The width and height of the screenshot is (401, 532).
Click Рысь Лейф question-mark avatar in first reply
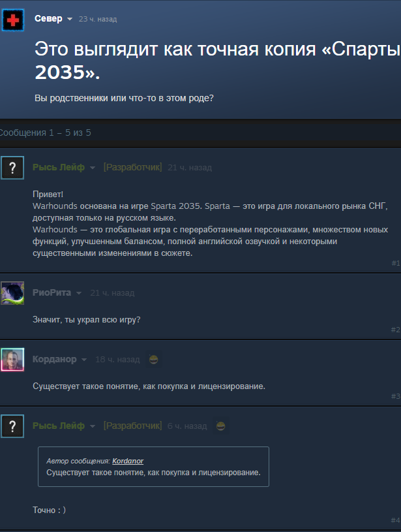[12, 168]
